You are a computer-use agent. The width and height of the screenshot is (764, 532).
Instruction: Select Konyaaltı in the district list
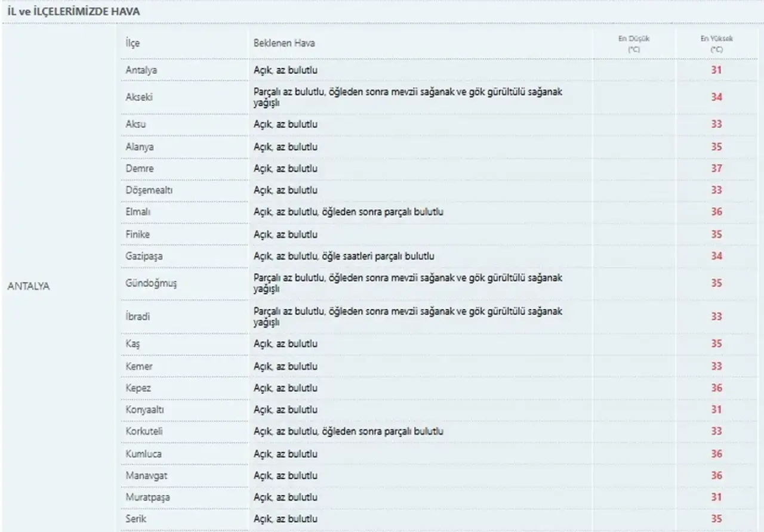click(x=144, y=410)
